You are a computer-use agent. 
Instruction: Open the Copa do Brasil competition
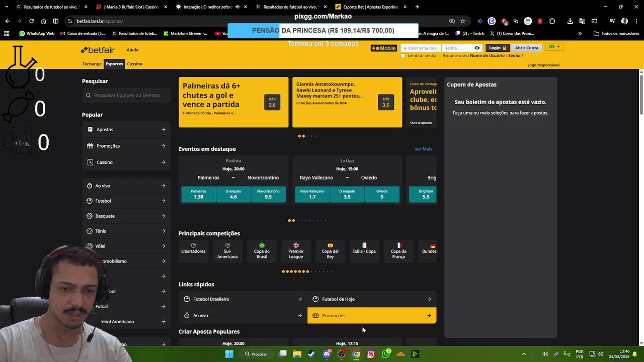262,251
